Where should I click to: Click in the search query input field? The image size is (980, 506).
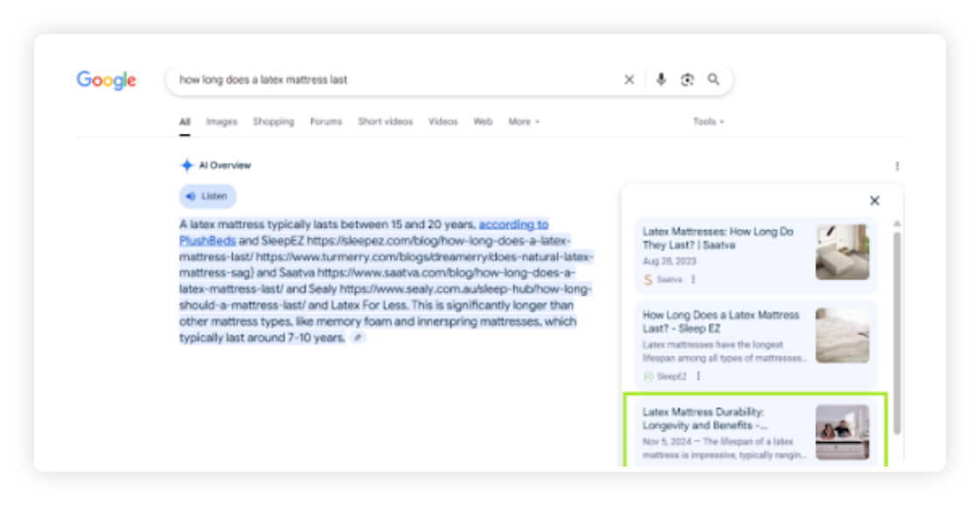tap(394, 80)
